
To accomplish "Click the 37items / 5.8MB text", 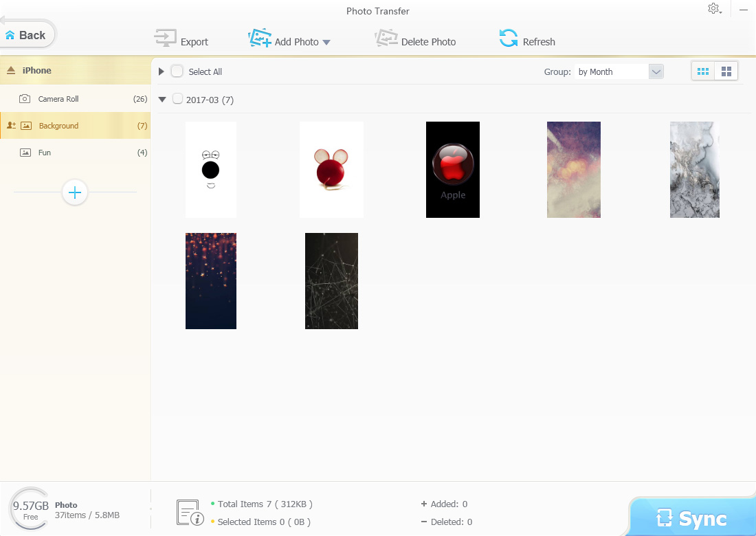I will [87, 515].
